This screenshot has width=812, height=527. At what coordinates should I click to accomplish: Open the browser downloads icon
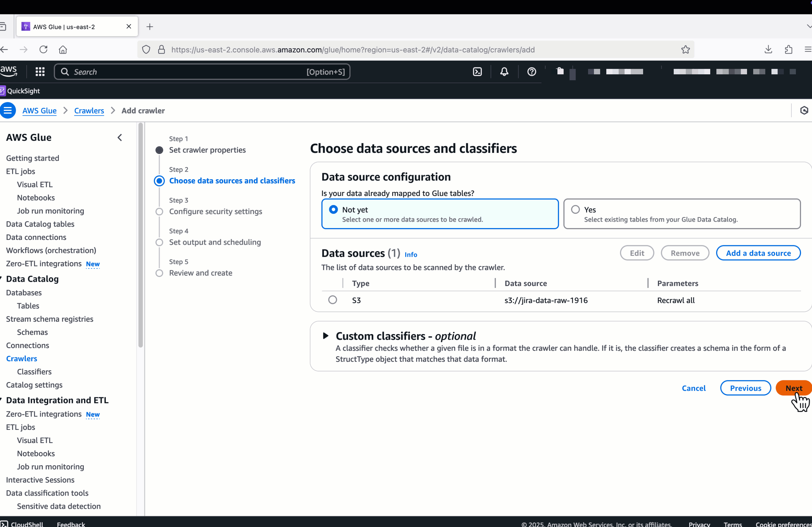click(x=768, y=50)
